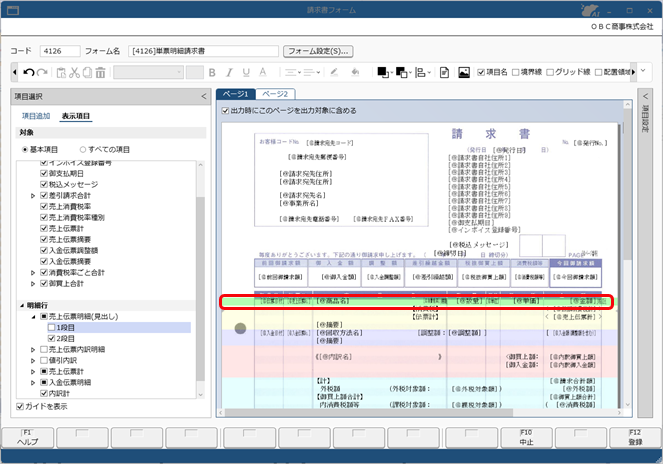Expand the 差引請求合計 tree node
The width and height of the screenshot is (664, 464).
coord(33,196)
